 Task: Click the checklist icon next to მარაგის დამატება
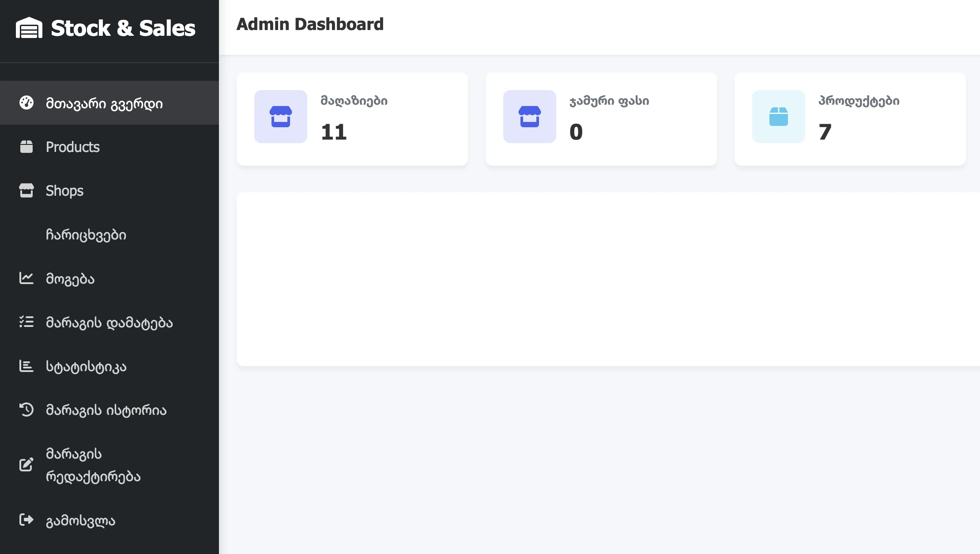26,323
